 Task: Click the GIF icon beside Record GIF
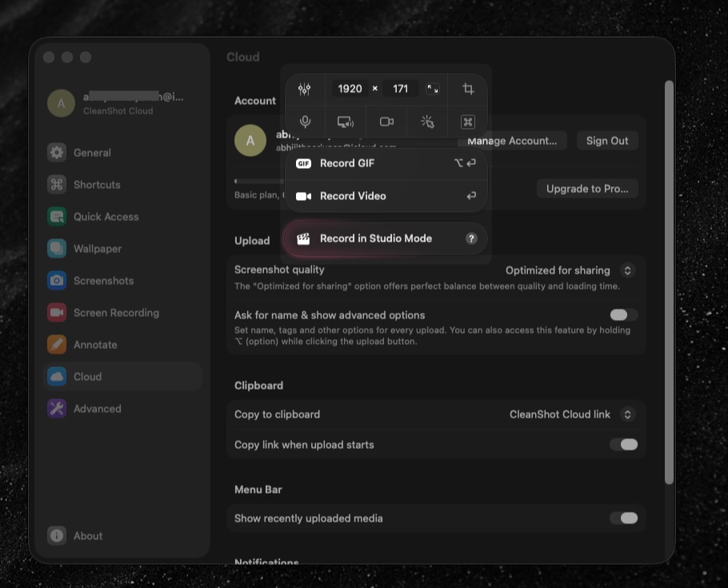(x=304, y=163)
